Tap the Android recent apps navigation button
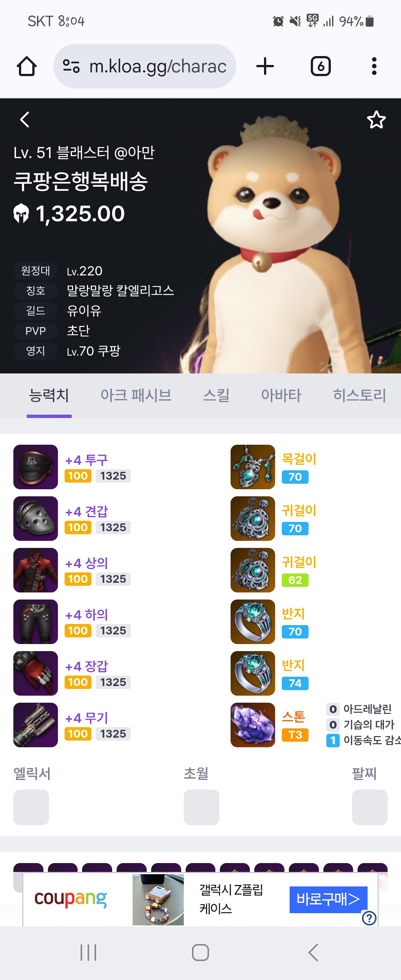 pos(88,953)
